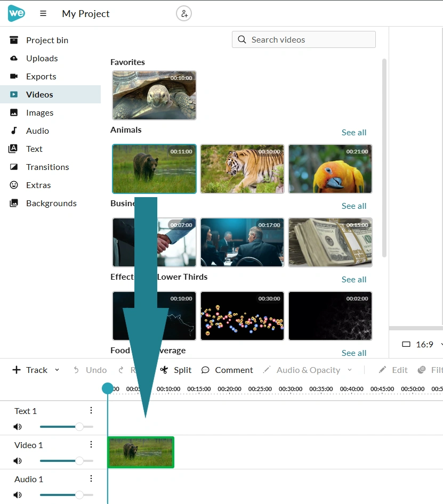
Task: Open Audio 1 track options menu
Action: [x=91, y=478]
